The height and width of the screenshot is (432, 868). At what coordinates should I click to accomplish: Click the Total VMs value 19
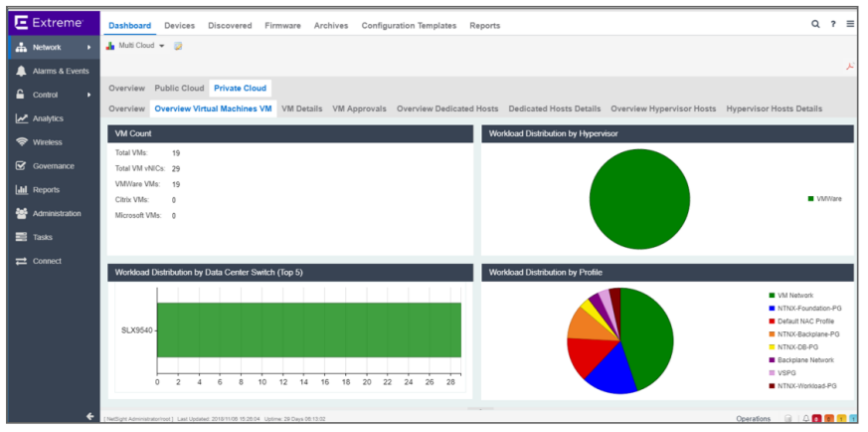(176, 153)
